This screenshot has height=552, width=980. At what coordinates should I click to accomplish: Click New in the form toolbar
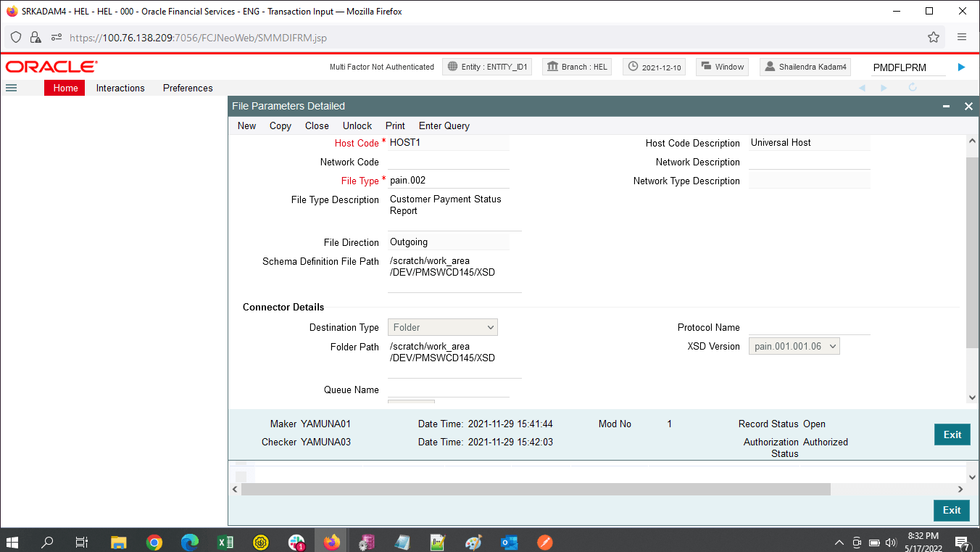(x=246, y=125)
